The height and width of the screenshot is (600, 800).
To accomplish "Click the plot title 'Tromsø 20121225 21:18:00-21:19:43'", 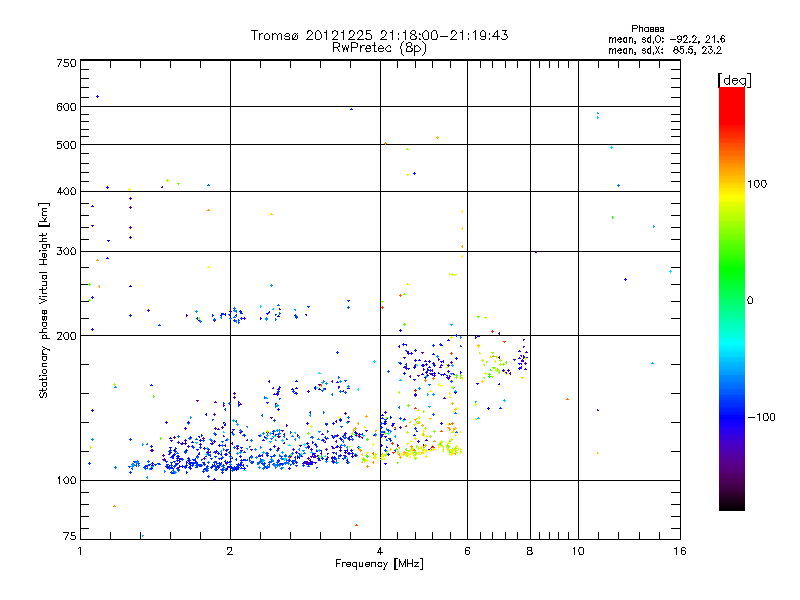I will (379, 35).
